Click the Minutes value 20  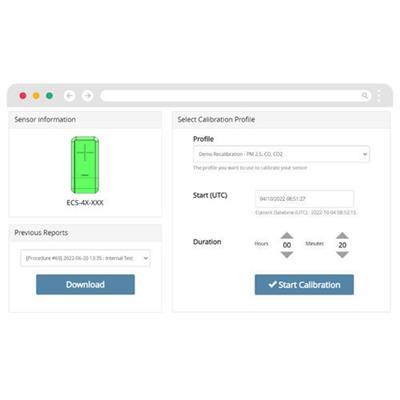pyautogui.click(x=342, y=245)
